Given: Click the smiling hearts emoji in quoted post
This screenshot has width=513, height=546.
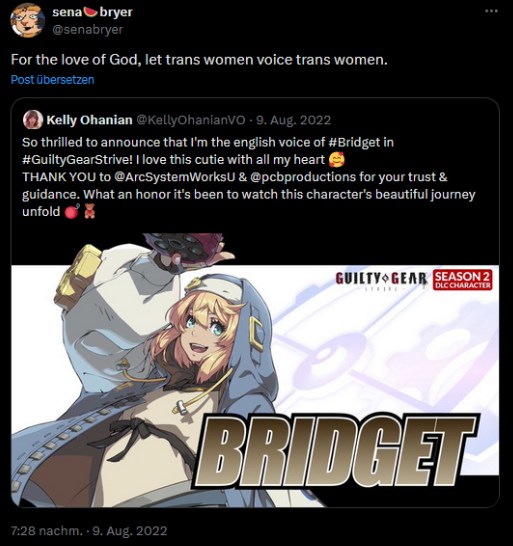Looking at the screenshot, I should [x=336, y=160].
